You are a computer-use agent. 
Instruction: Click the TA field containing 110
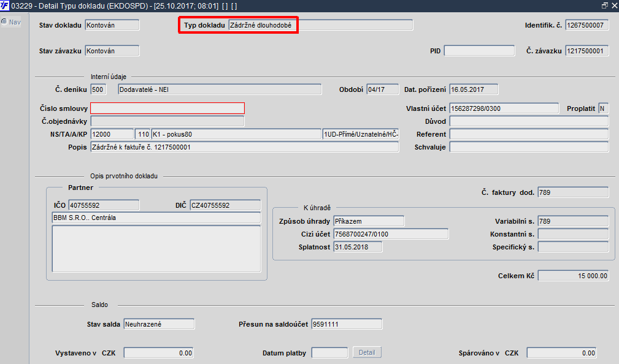click(x=142, y=134)
